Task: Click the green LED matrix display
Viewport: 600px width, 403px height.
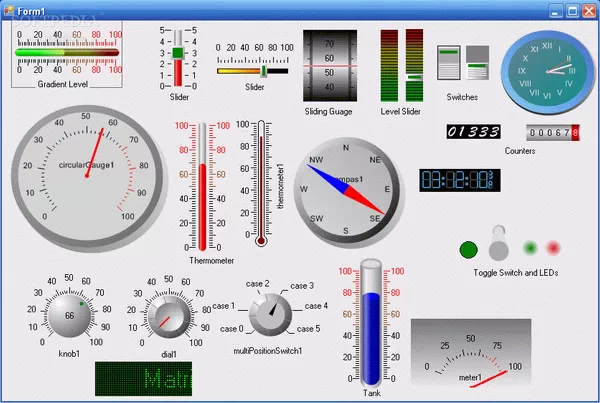Action: (x=143, y=379)
